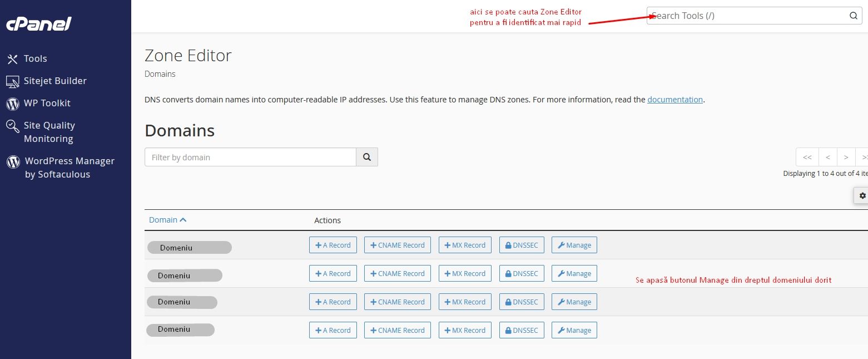Screen dimensions: 868x359
Task: Click Manage in the fourth domain row
Action: [574, 330]
